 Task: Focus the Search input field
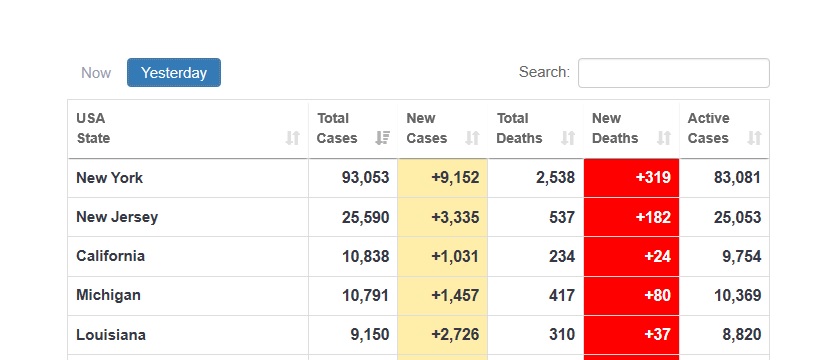pos(674,73)
